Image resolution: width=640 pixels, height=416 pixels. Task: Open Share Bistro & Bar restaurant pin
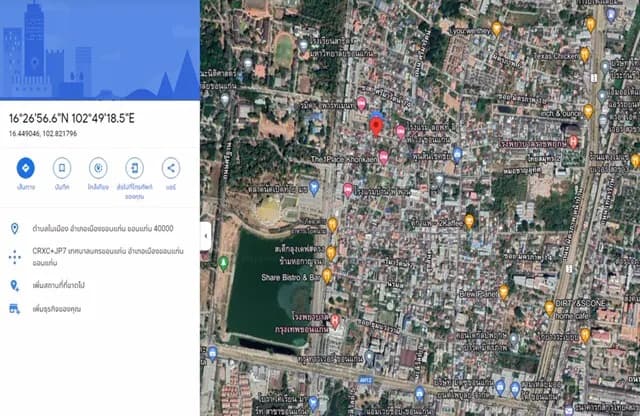[327, 276]
